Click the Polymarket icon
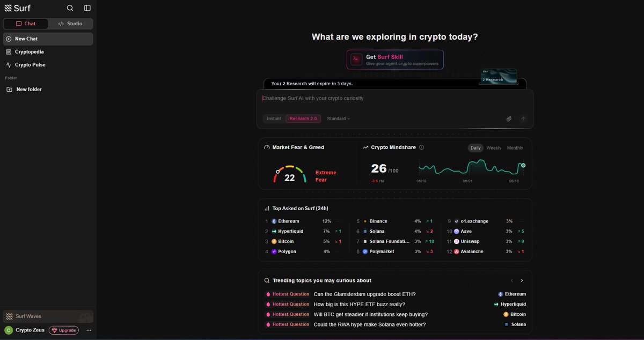Image resolution: width=644 pixels, height=340 pixels. [365, 252]
